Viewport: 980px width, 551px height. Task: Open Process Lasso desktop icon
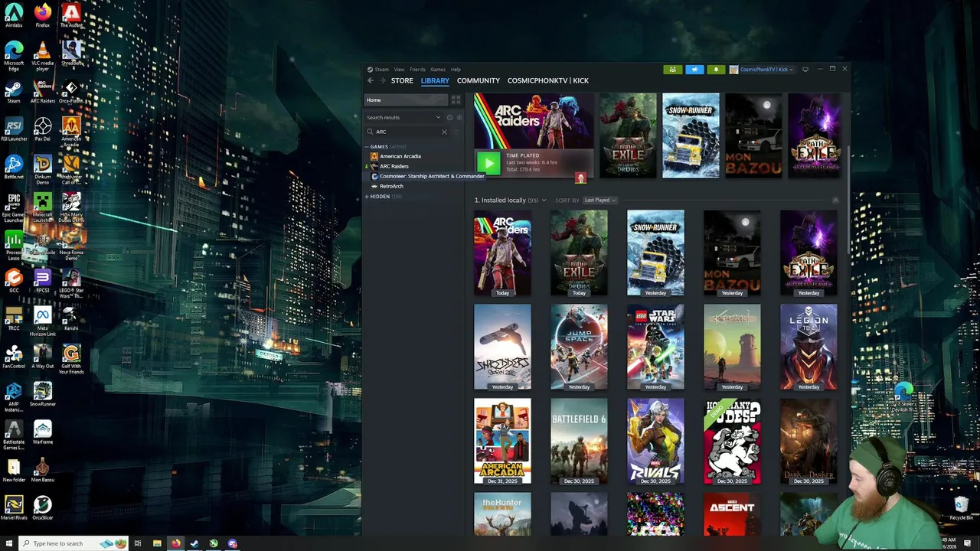tap(14, 245)
